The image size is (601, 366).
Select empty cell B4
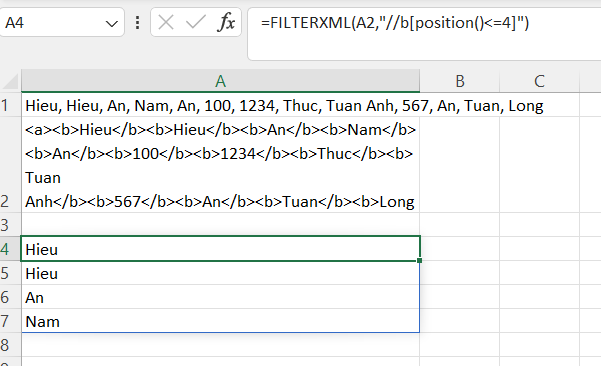[x=460, y=249]
